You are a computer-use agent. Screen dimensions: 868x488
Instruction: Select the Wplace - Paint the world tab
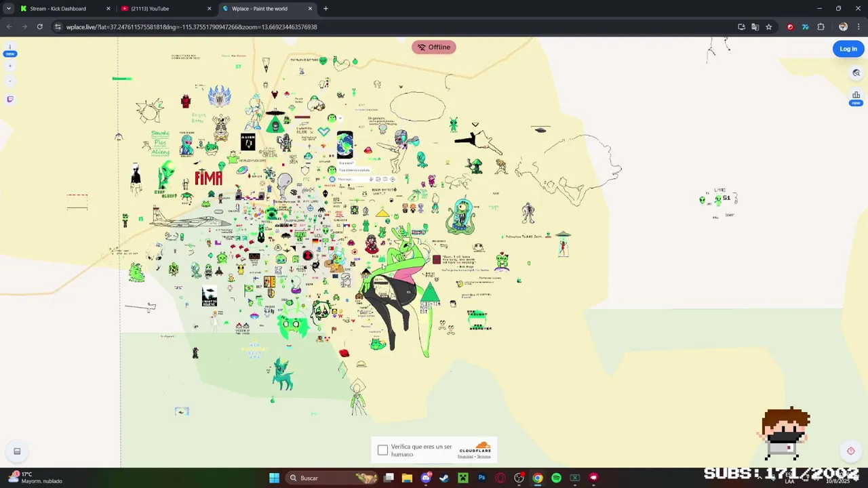coord(267,9)
